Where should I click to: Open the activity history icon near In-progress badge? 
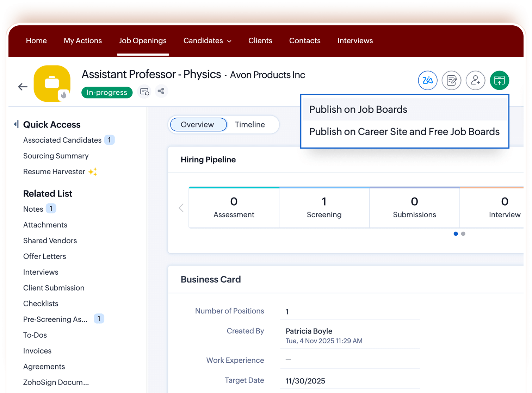[x=144, y=92]
